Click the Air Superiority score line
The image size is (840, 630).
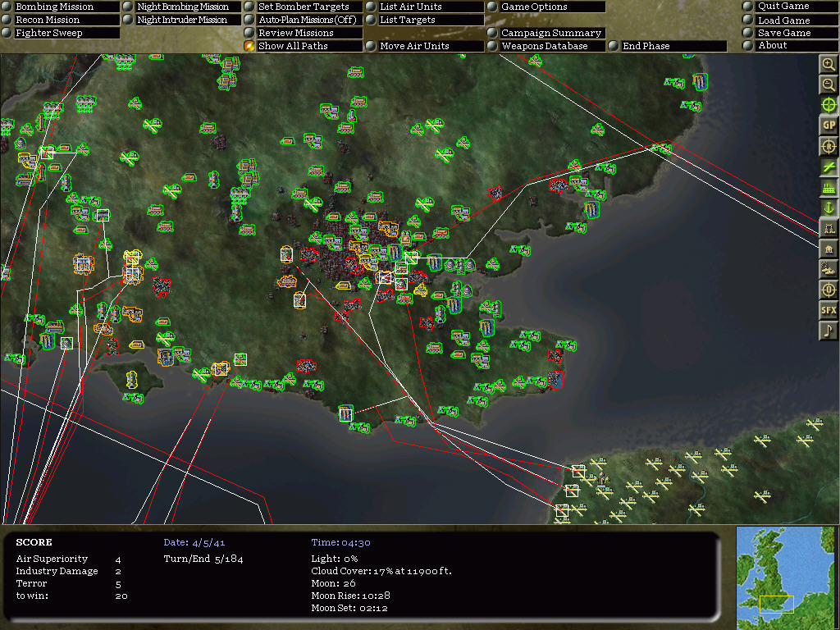coord(69,559)
